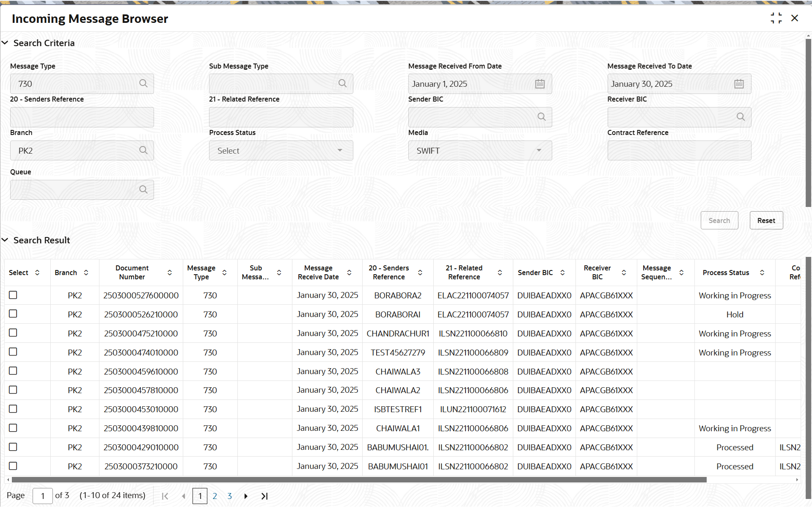Click the Contract Reference input field
Screen dimensions: 812x507
(679, 150)
